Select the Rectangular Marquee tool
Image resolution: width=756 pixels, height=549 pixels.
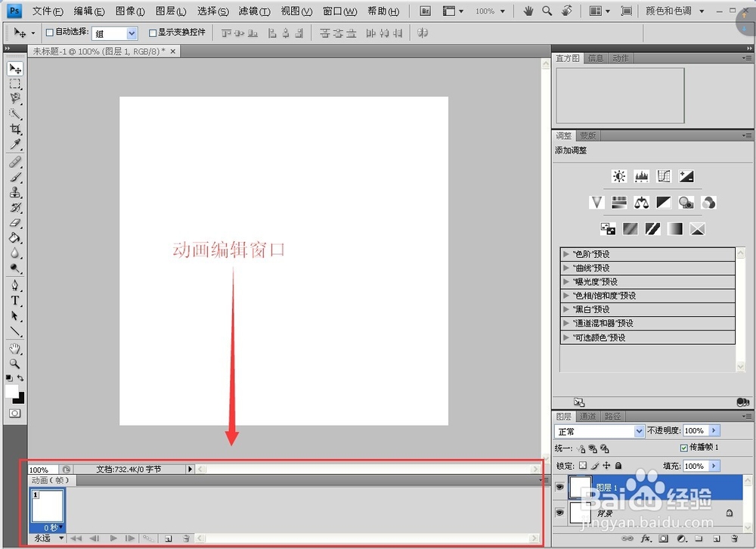(15, 84)
